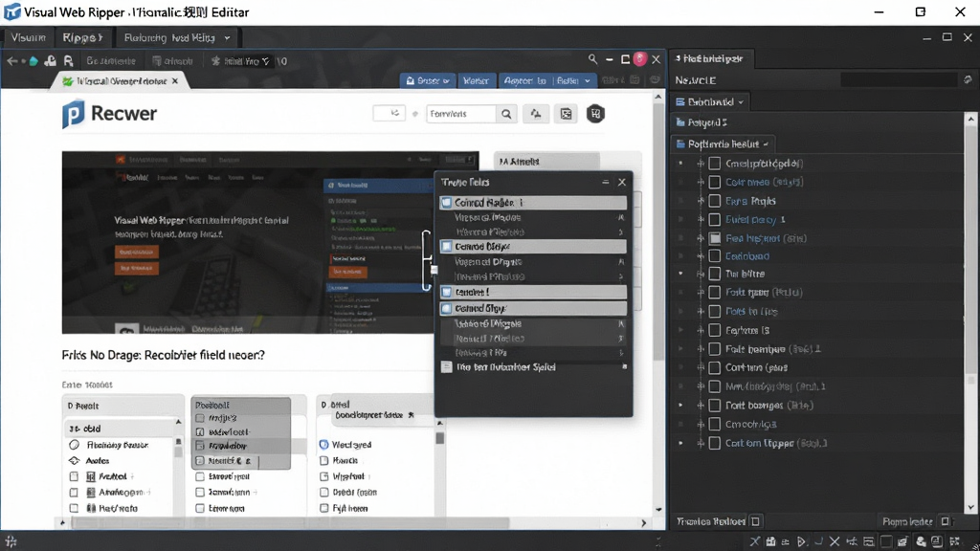Click the square icon left of the round dark icon

pos(566,114)
